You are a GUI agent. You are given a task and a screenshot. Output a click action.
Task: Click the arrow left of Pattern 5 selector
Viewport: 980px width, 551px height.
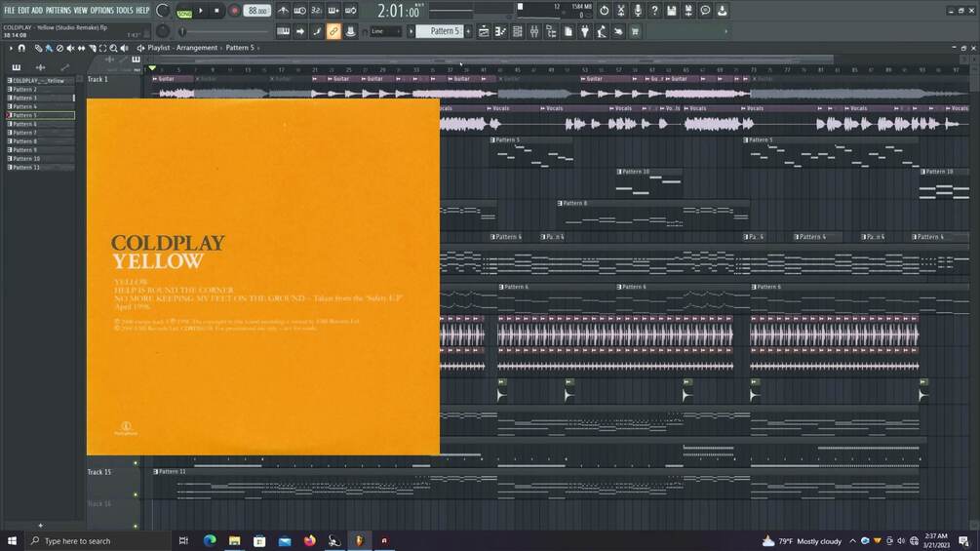pyautogui.click(x=412, y=31)
